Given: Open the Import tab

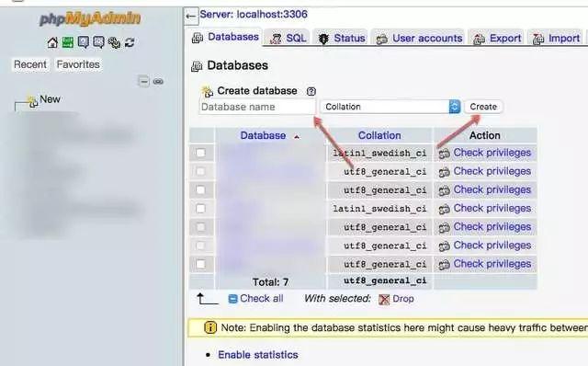Looking at the screenshot, I should pyautogui.click(x=555, y=39).
